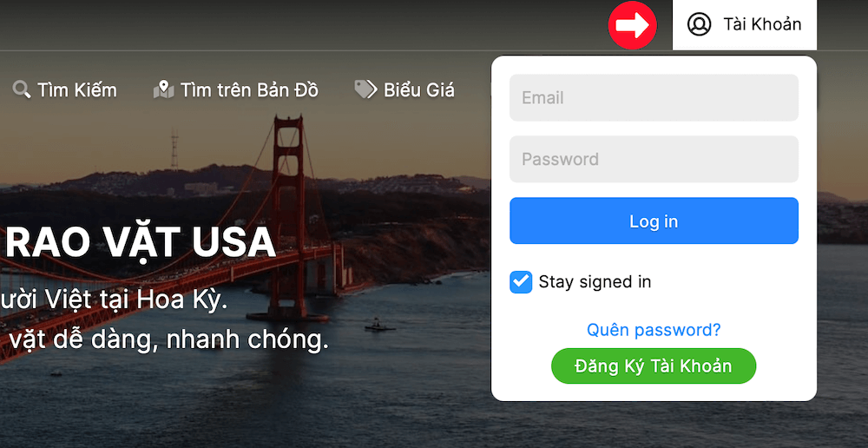Viewport: 868px width, 448px height.
Task: Focus the Email input field
Action: point(654,97)
